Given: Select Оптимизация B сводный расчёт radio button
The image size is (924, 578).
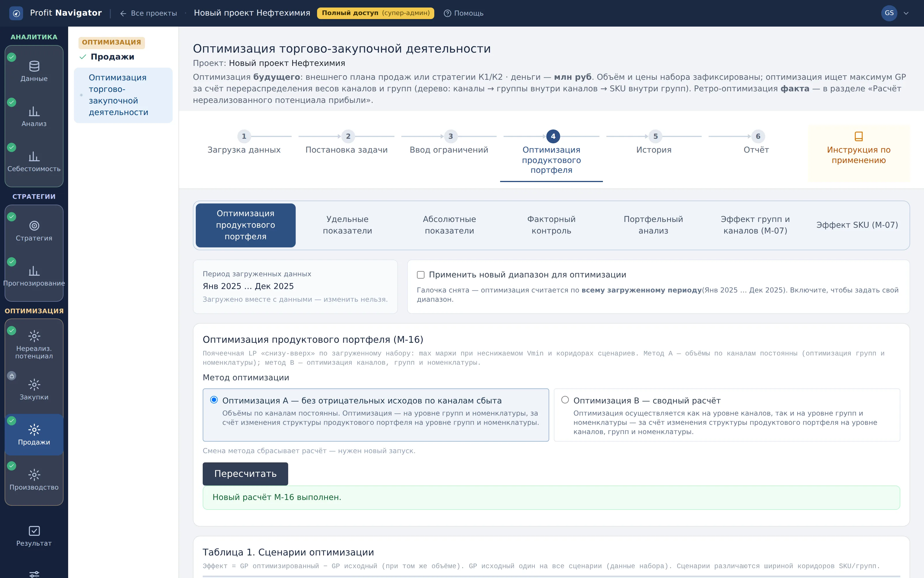Looking at the screenshot, I should click(x=565, y=400).
